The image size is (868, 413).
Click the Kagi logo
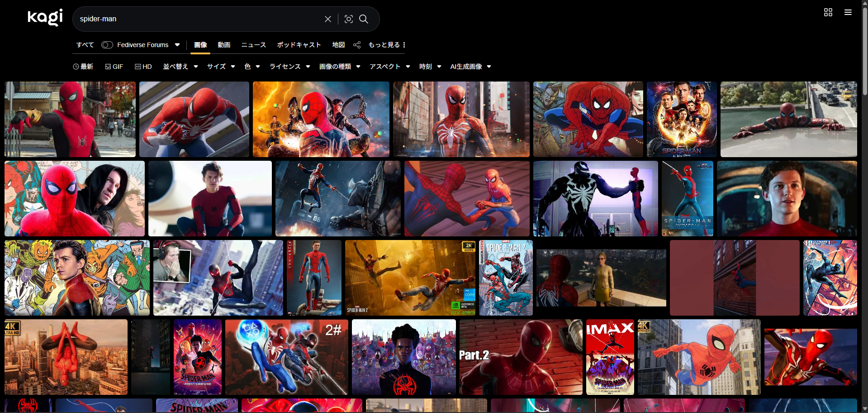45,18
